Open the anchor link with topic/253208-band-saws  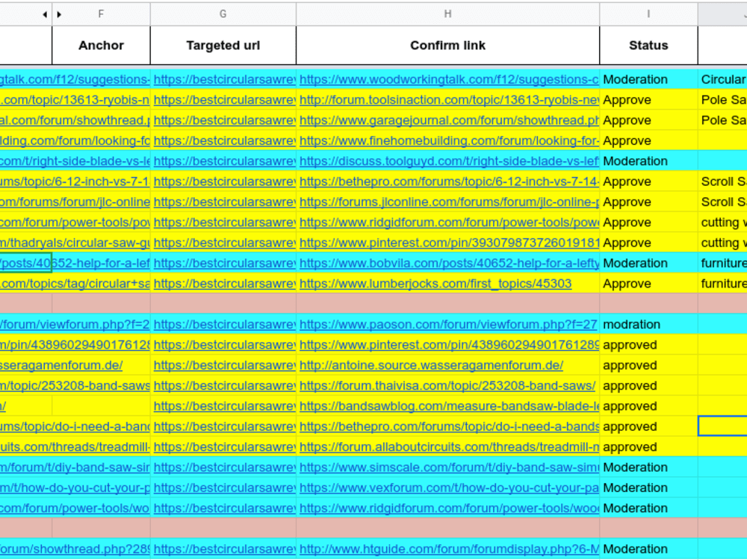click(x=75, y=386)
